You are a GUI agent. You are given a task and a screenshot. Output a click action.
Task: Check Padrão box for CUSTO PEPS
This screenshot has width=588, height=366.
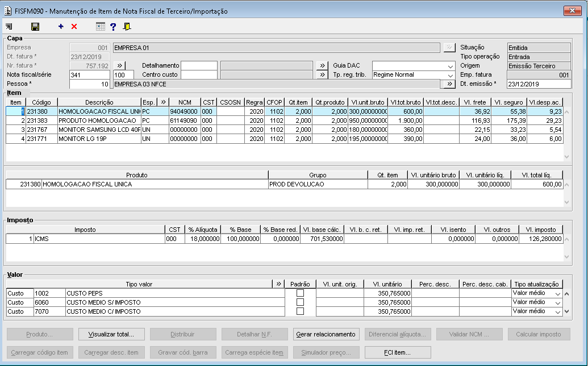pyautogui.click(x=300, y=293)
